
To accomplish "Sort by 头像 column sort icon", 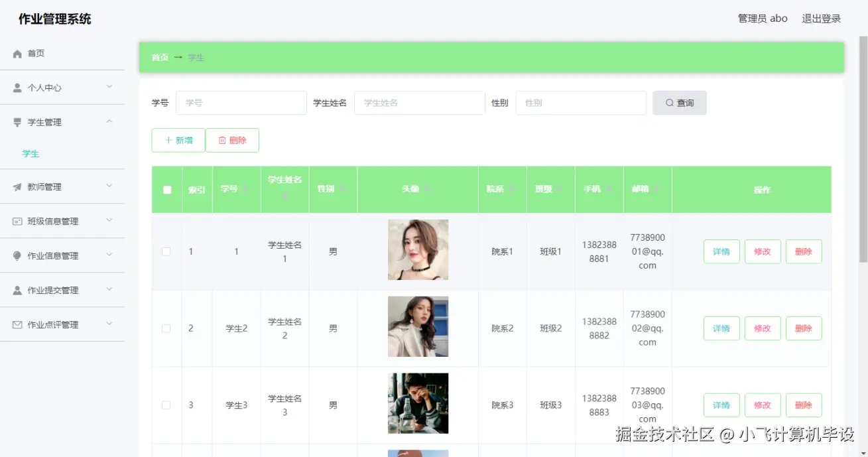I will pos(427,190).
